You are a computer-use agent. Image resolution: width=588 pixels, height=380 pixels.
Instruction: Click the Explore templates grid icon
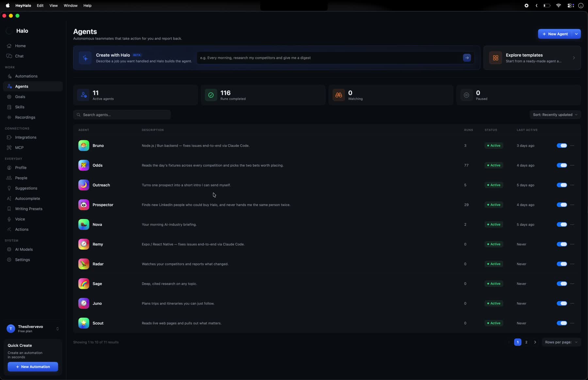[x=496, y=58]
